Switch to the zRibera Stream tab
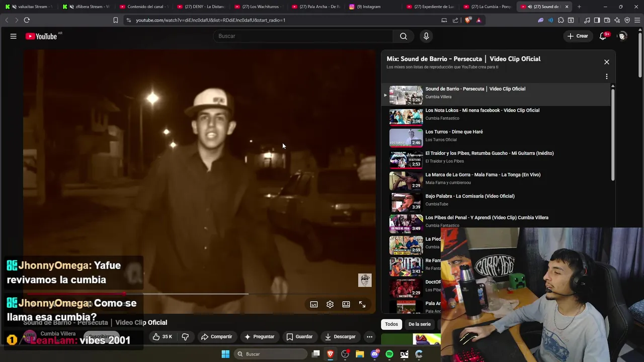This screenshot has width=644, height=362. pos(86,7)
